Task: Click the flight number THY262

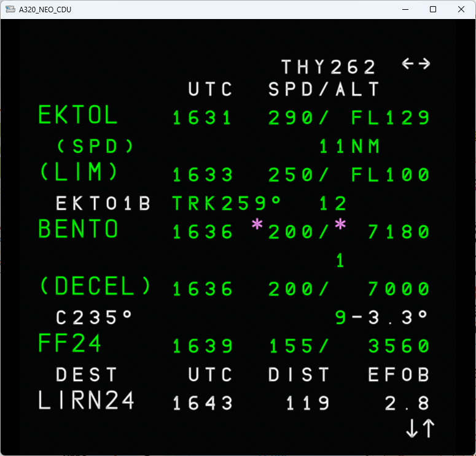Action: tap(329, 67)
